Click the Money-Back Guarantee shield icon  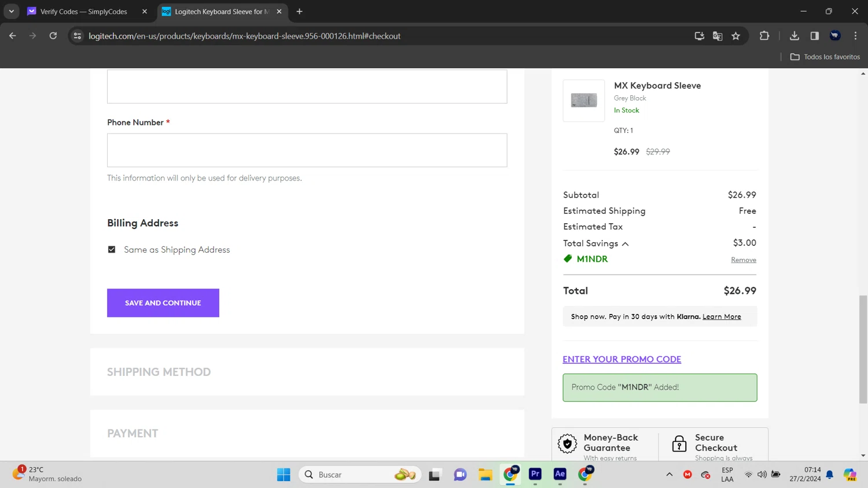point(568,443)
